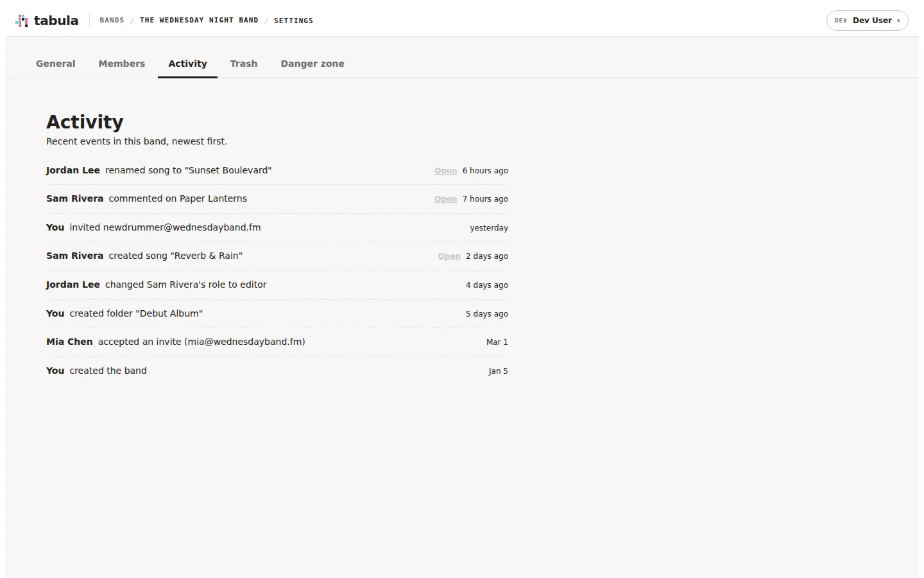
Task: Open the Danger zone tab
Action: pyautogui.click(x=312, y=64)
